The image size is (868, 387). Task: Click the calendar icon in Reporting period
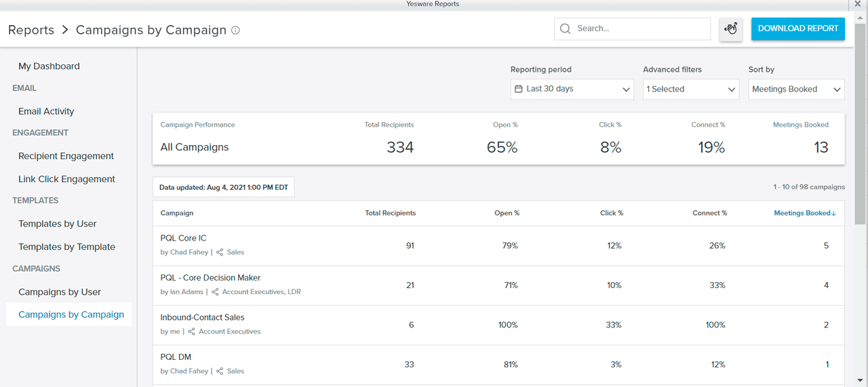(519, 89)
